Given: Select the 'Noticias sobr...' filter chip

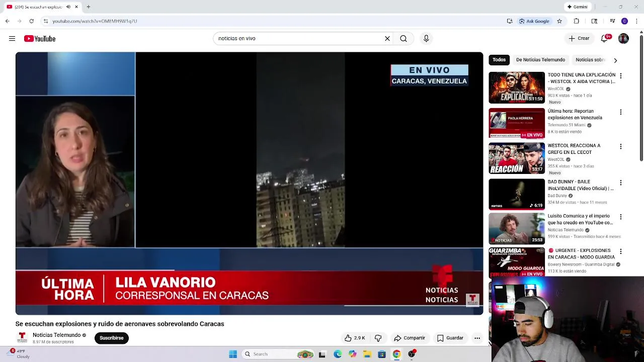Looking at the screenshot, I should [590, 60].
